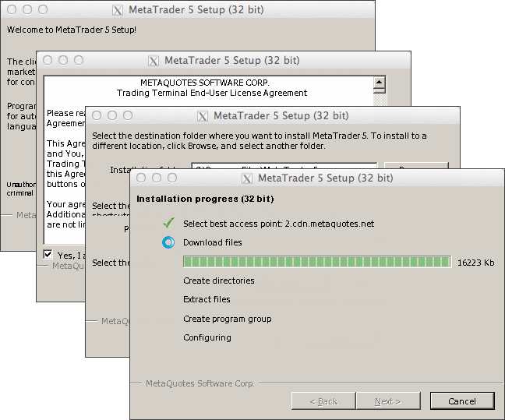This screenshot has height=420, width=505.
Task: Click the 'Extract files' step label
Action: [207, 299]
